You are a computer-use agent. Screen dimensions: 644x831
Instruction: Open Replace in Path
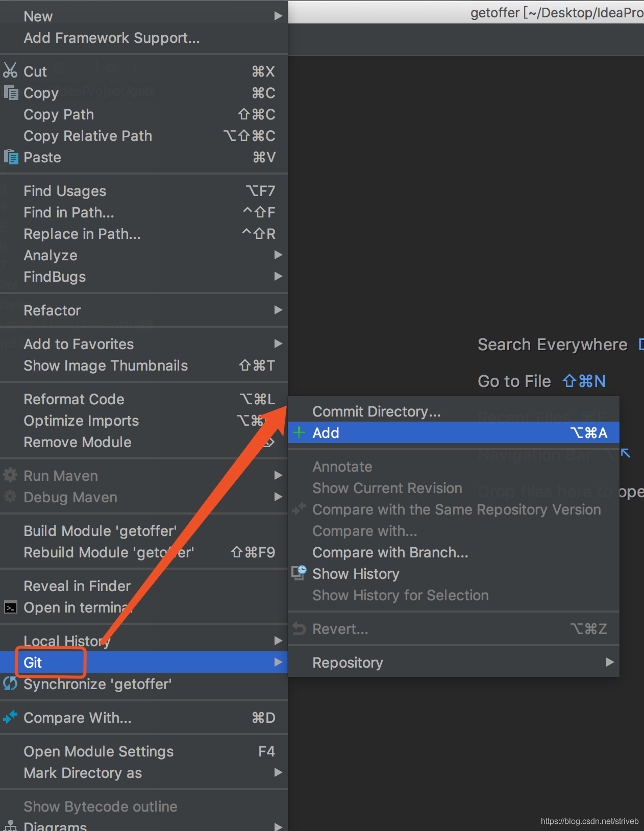(x=144, y=234)
